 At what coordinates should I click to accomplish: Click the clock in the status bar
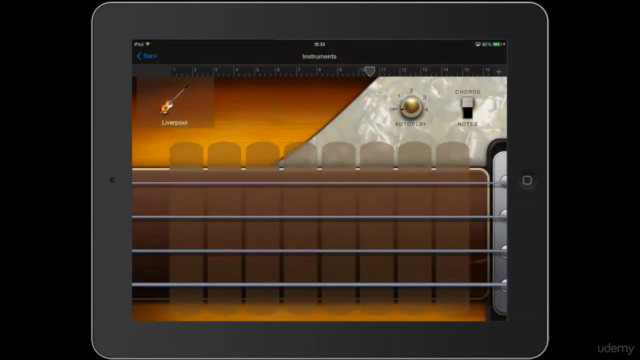click(320, 44)
